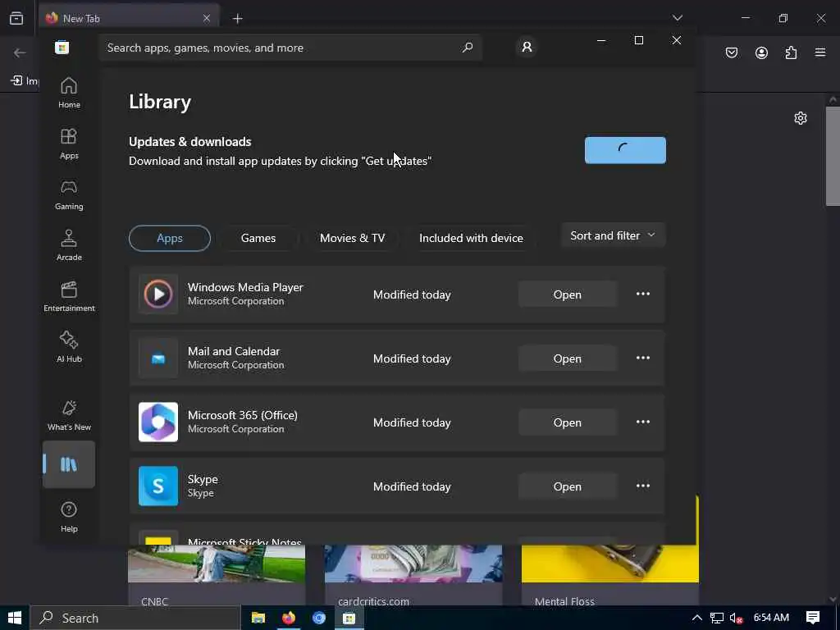Open the CNBC article thumbnail in Firefox
The height and width of the screenshot is (630, 840).
pyautogui.click(x=217, y=564)
